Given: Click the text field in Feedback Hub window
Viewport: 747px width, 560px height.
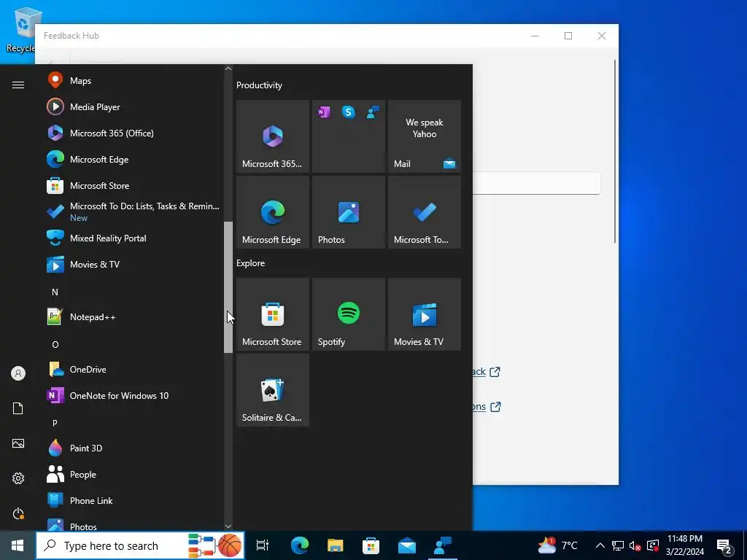Looking at the screenshot, I should click(x=536, y=183).
